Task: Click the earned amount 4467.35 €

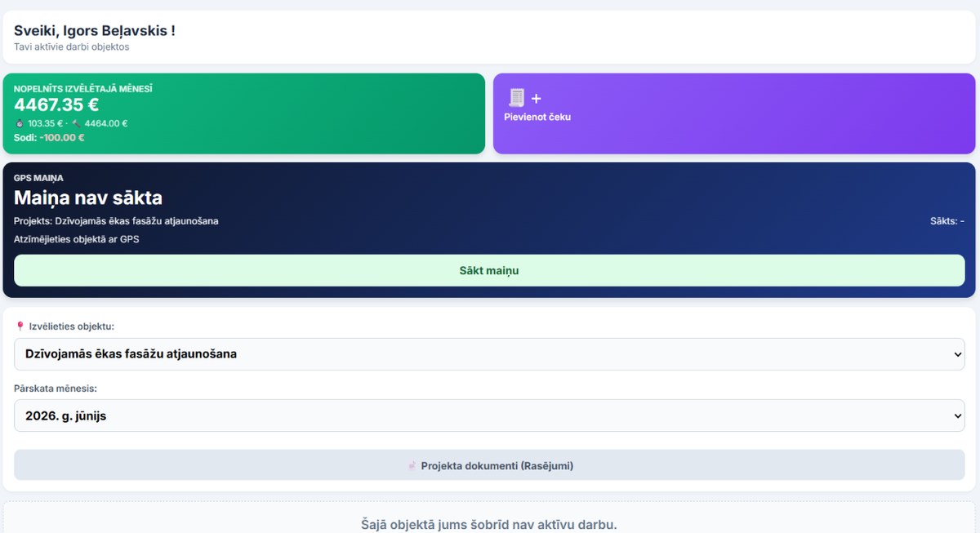Action: tap(56, 104)
